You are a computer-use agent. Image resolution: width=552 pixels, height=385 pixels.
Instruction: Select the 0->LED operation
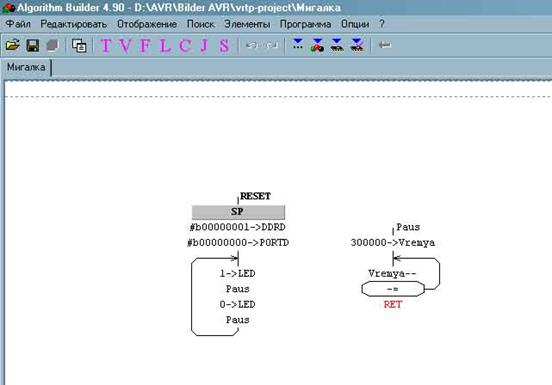pyautogui.click(x=238, y=304)
